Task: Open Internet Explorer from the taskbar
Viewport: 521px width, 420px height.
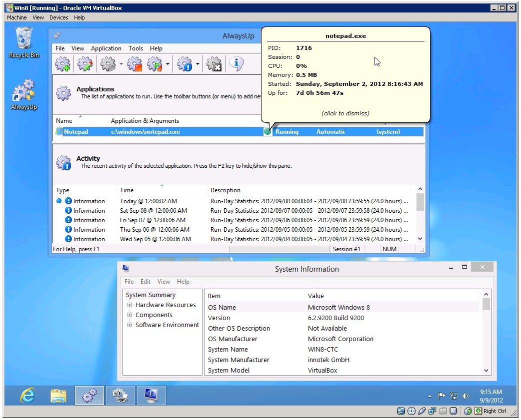Action: click(27, 396)
